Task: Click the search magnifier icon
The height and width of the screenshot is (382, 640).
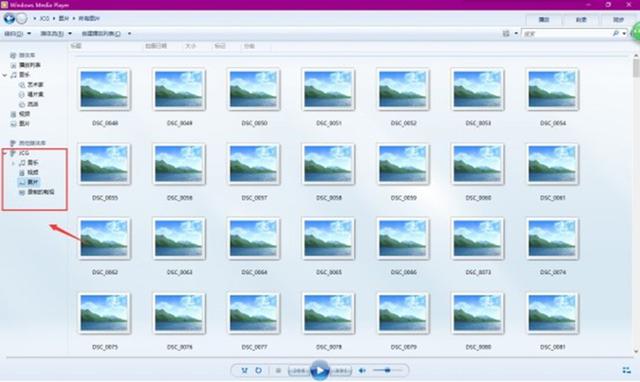Action: click(x=616, y=33)
